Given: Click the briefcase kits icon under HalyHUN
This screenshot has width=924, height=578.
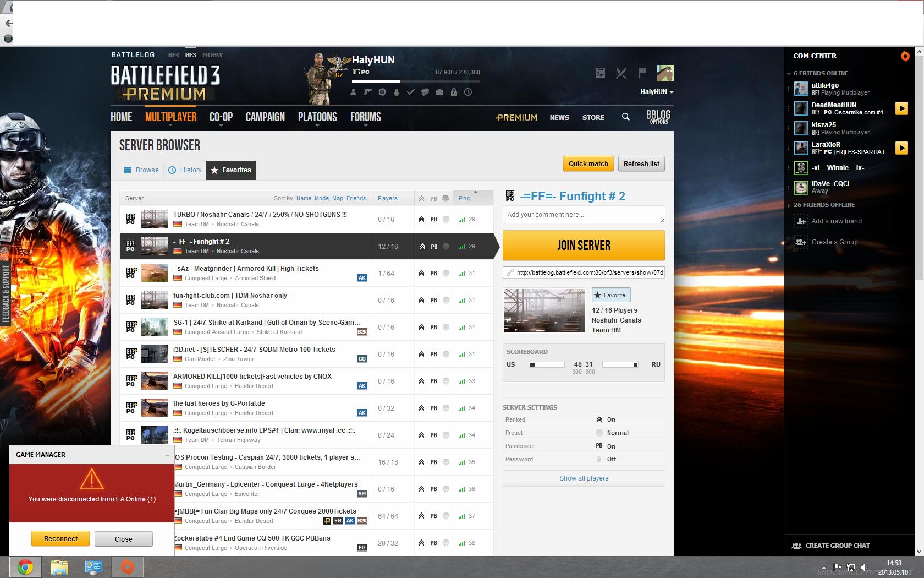Looking at the screenshot, I should pyautogui.click(x=439, y=92).
